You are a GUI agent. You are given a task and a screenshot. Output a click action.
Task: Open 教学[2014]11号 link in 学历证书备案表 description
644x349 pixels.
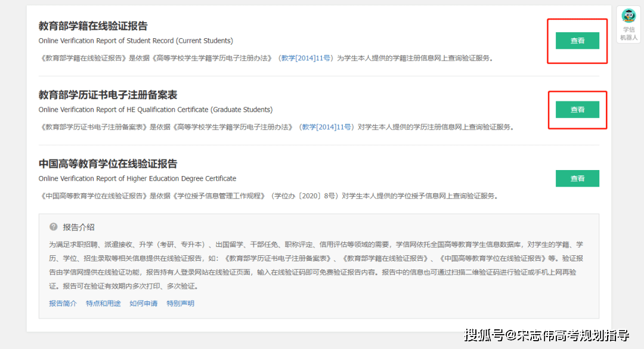327,128
